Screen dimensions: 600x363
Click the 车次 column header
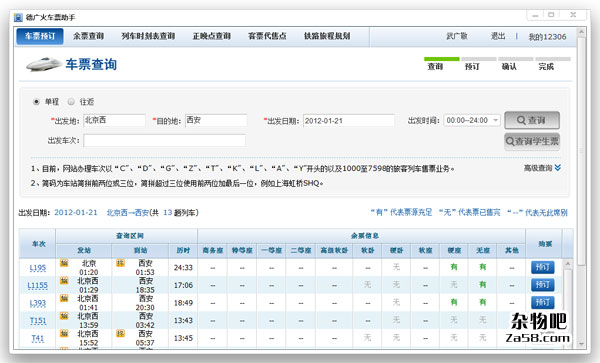[38, 243]
